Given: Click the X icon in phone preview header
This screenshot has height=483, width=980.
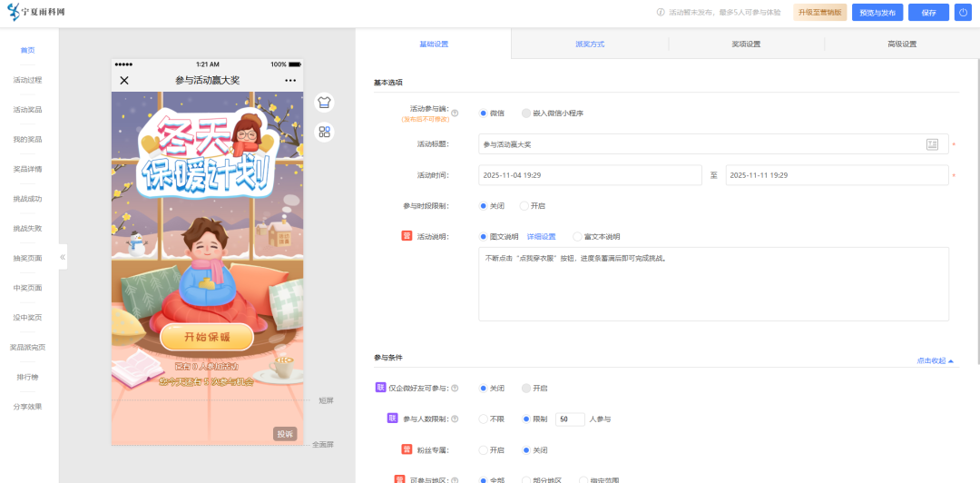Looking at the screenshot, I should (124, 80).
